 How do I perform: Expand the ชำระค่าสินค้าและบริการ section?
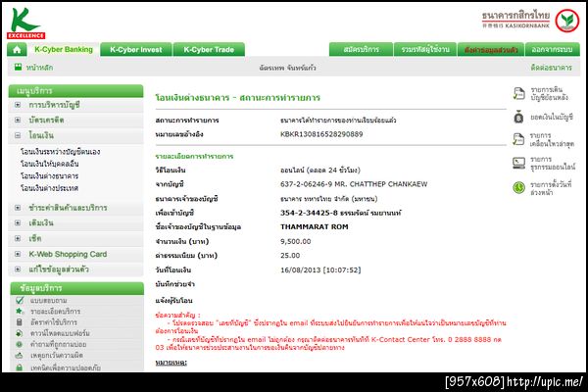tap(18, 208)
